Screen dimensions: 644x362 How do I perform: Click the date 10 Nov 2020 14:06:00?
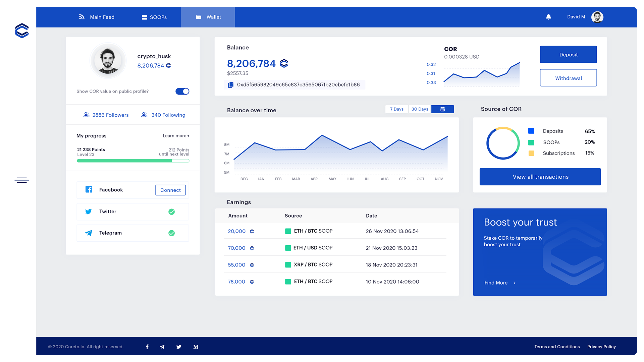click(x=392, y=282)
